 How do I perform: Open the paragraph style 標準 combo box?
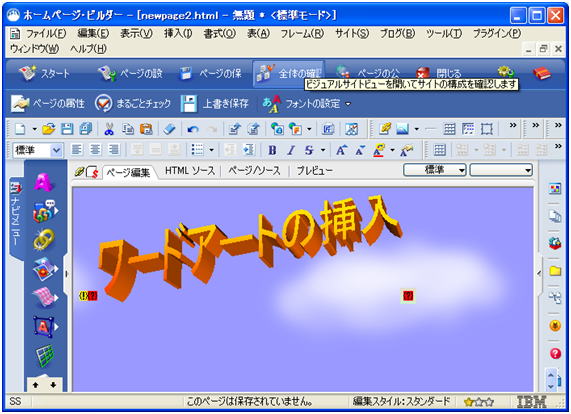coord(38,150)
